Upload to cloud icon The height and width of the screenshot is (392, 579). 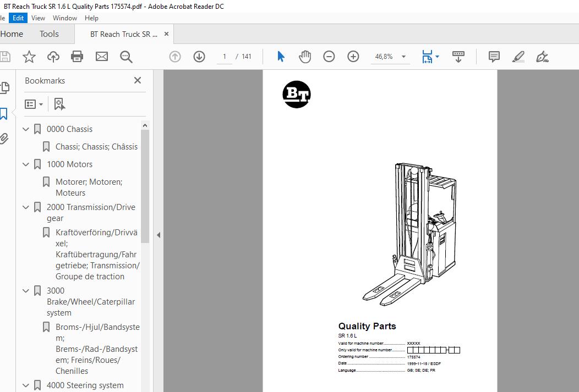pyautogui.click(x=53, y=57)
